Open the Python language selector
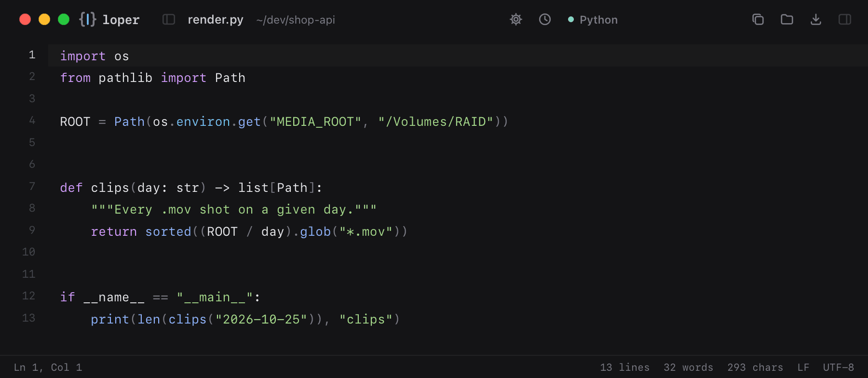 tap(593, 20)
